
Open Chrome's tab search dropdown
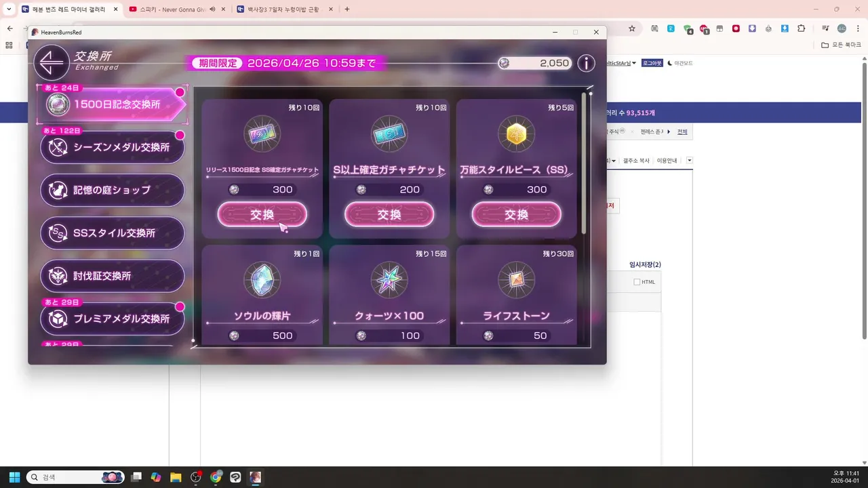pyautogui.click(x=8, y=9)
